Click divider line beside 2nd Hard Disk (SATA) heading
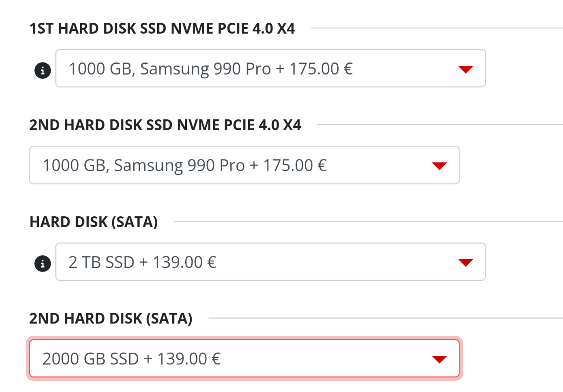Screen dimensions: 563x392 click(x=386, y=319)
